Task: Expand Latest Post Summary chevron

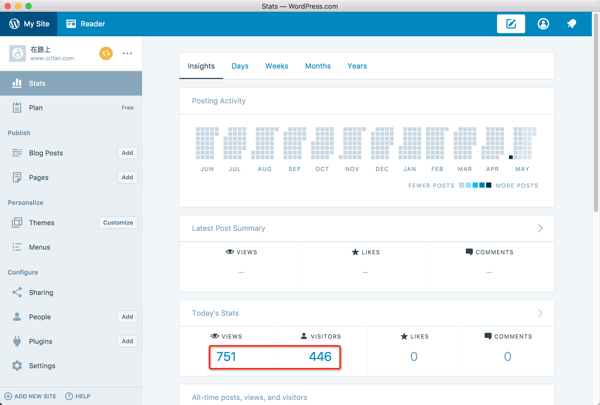Action: [x=540, y=228]
